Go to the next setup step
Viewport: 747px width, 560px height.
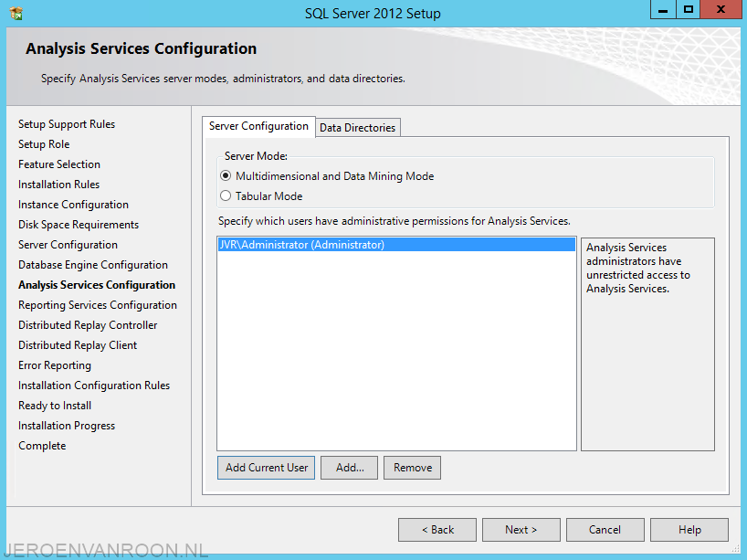[521, 530]
